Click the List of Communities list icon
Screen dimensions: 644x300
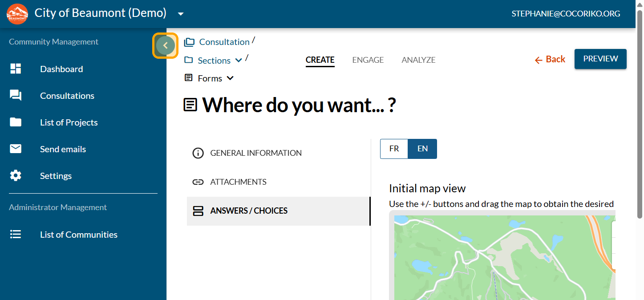tap(16, 234)
